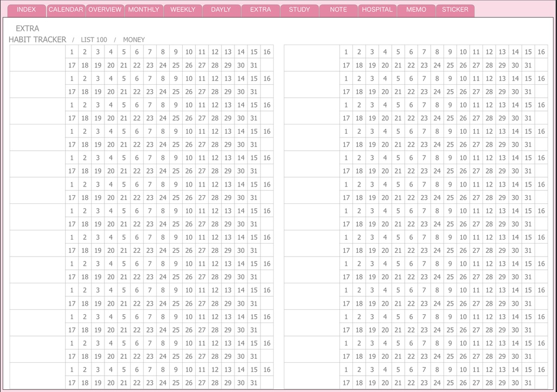557x392 pixels.
Task: Mark day 17 in last right habit row
Action: point(346,383)
